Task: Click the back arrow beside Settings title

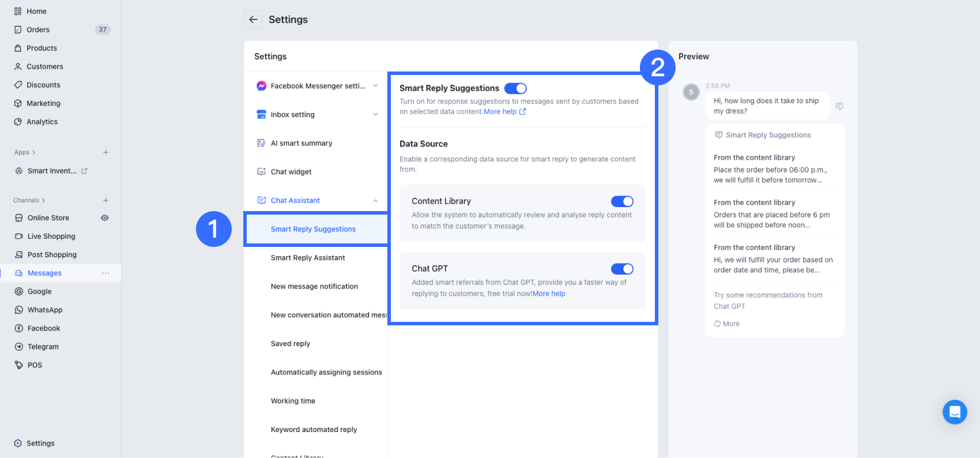Action: (253, 20)
